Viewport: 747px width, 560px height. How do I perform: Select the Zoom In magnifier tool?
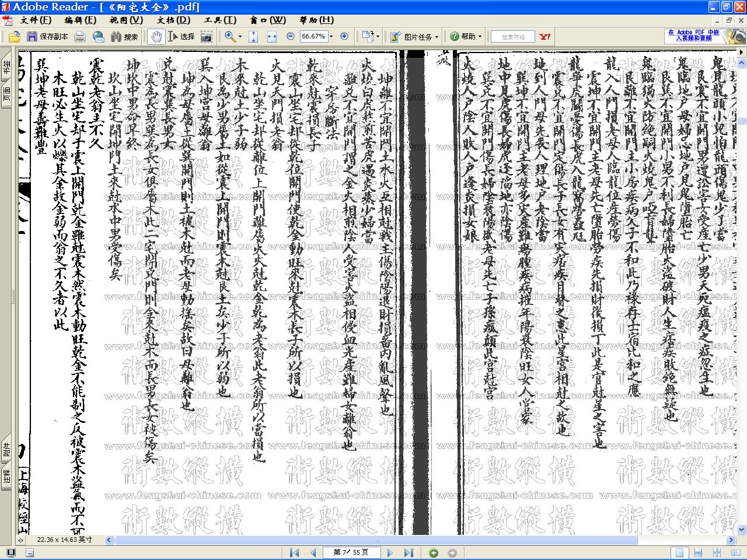[230, 37]
